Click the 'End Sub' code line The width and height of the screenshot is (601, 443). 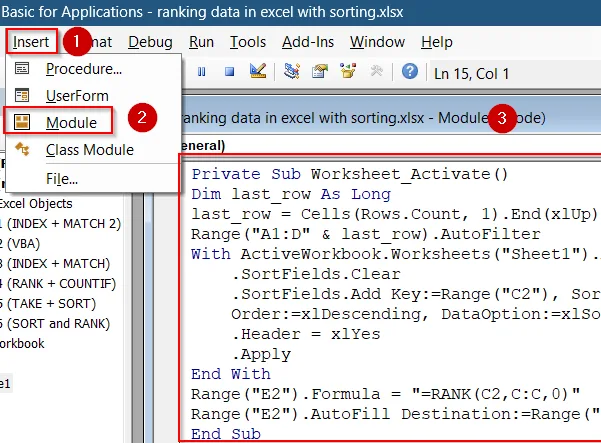226,434
